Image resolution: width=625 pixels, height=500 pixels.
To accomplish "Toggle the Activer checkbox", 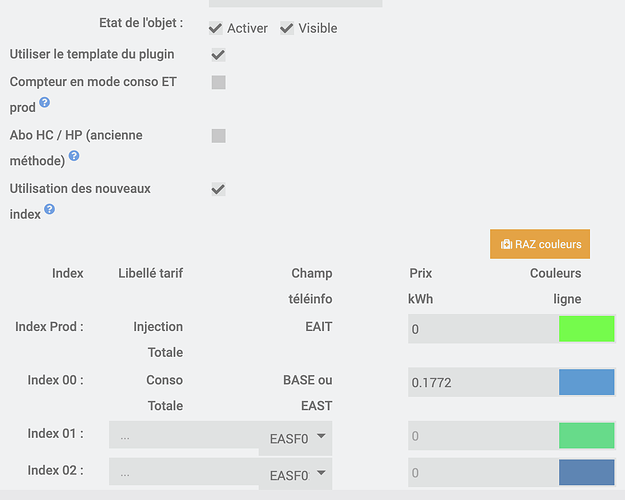I will 216,28.
